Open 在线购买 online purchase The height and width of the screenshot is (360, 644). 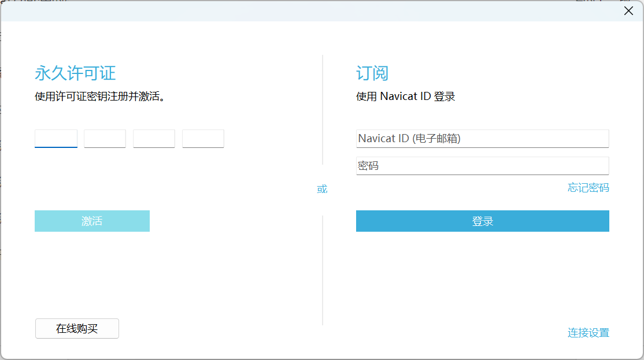(x=77, y=329)
